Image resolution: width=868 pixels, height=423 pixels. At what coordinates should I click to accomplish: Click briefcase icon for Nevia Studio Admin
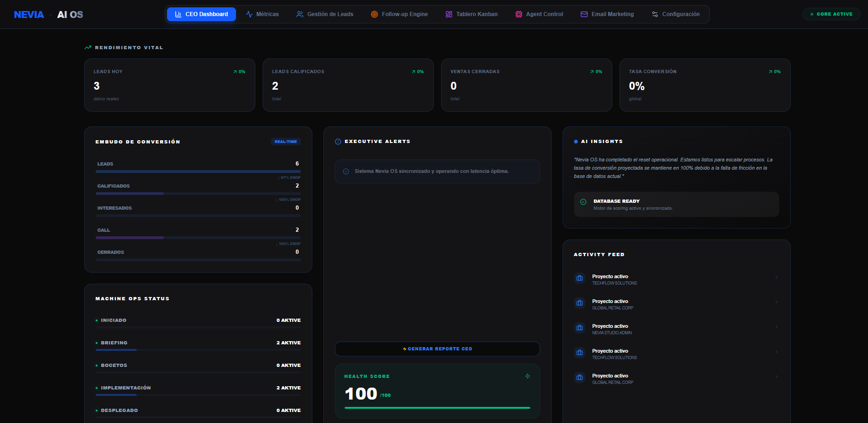pyautogui.click(x=580, y=328)
